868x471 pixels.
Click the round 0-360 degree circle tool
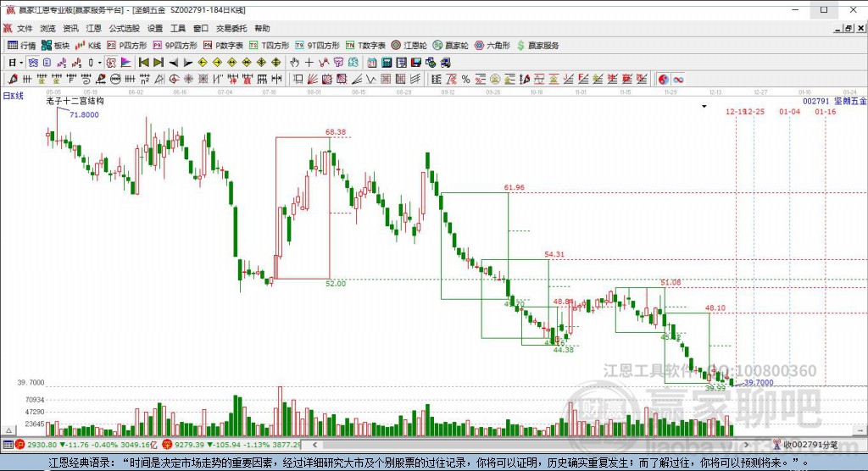115,79
